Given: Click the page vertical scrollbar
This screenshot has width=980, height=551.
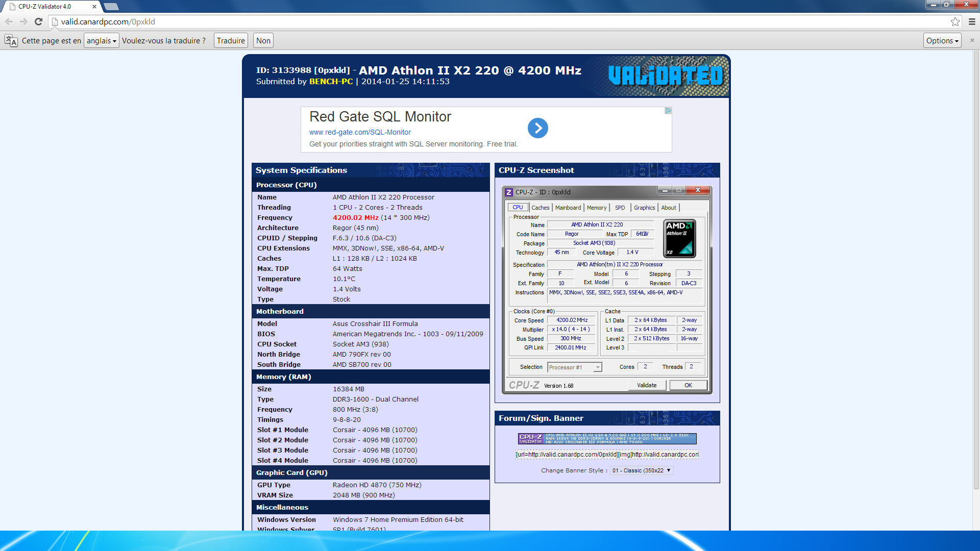Looking at the screenshot, I should coord(976,270).
